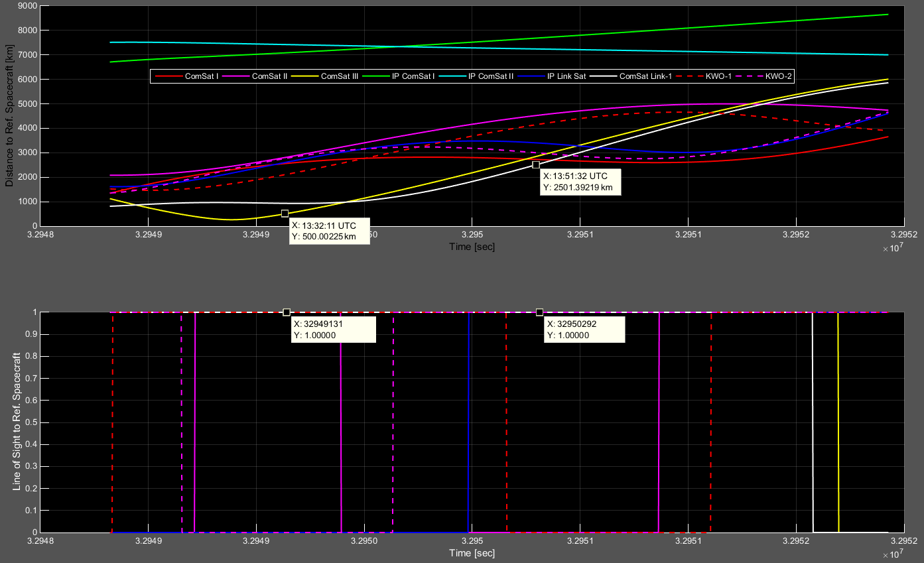The image size is (924, 563).
Task: Click the yellow vertical line in the line-of-sight plot
Action: tap(838, 422)
